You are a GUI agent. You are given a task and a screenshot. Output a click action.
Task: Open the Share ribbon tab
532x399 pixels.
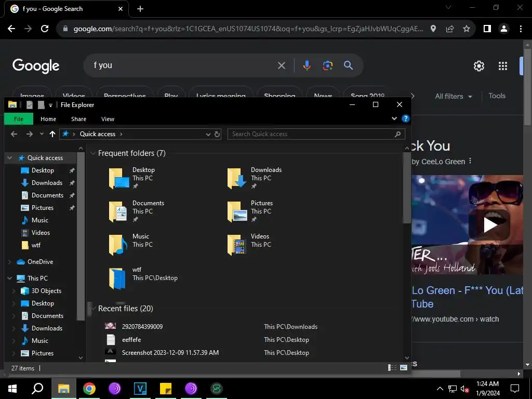coord(79,119)
